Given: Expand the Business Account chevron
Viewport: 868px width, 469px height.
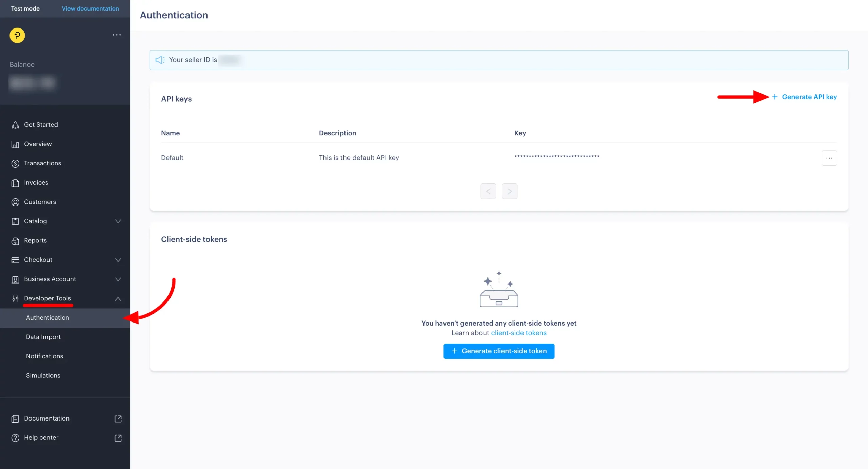Looking at the screenshot, I should pyautogui.click(x=118, y=279).
